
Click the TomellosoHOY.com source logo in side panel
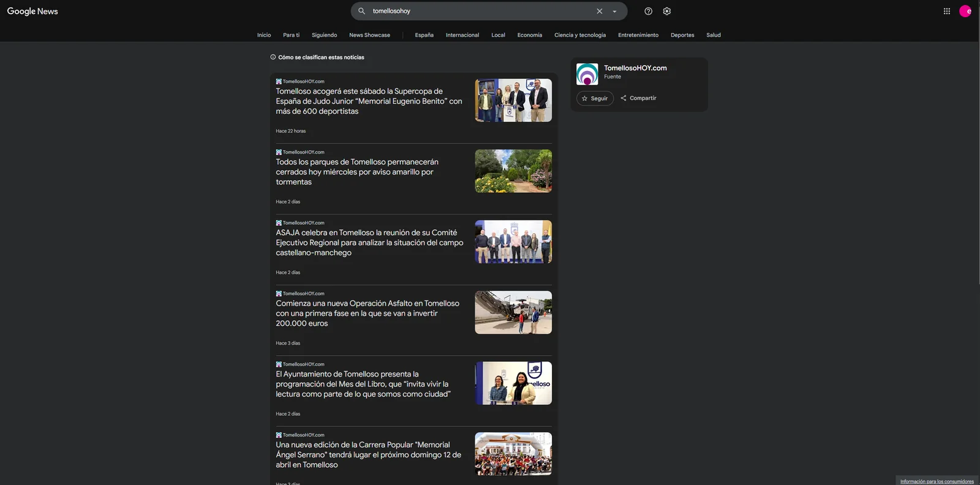(587, 74)
